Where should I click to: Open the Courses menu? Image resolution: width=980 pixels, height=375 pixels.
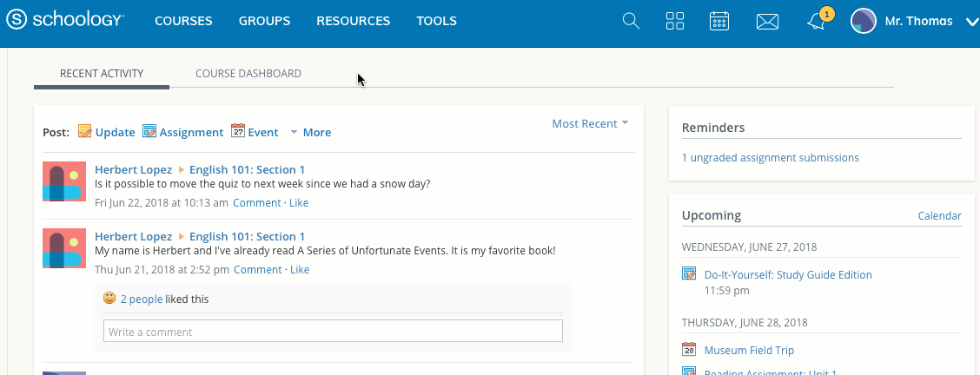183,22
